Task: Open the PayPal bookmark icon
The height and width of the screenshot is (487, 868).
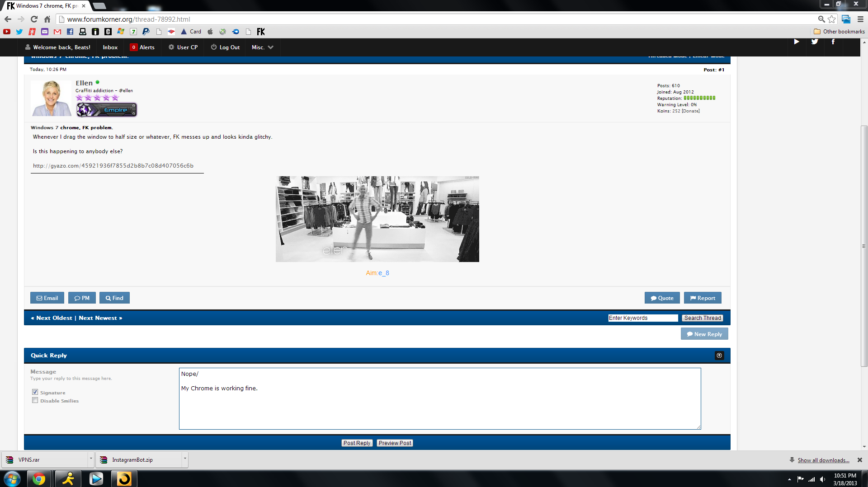Action: (146, 32)
